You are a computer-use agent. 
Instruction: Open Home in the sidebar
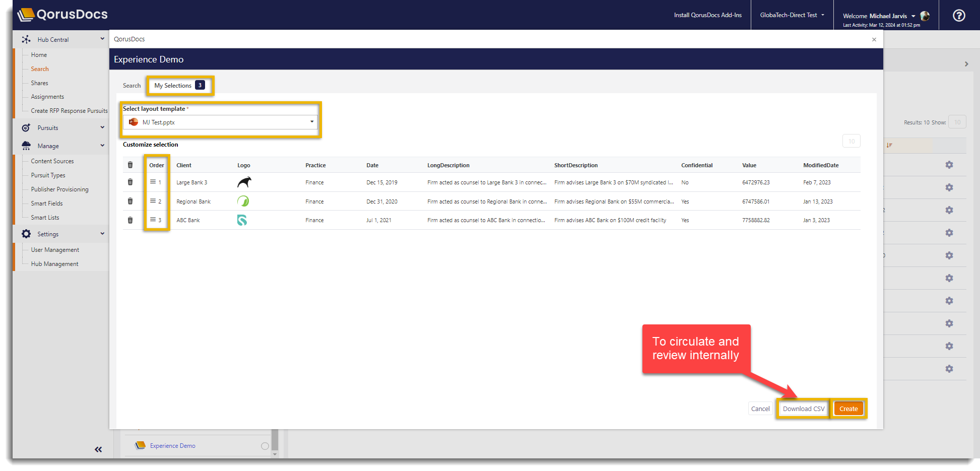[x=39, y=55]
